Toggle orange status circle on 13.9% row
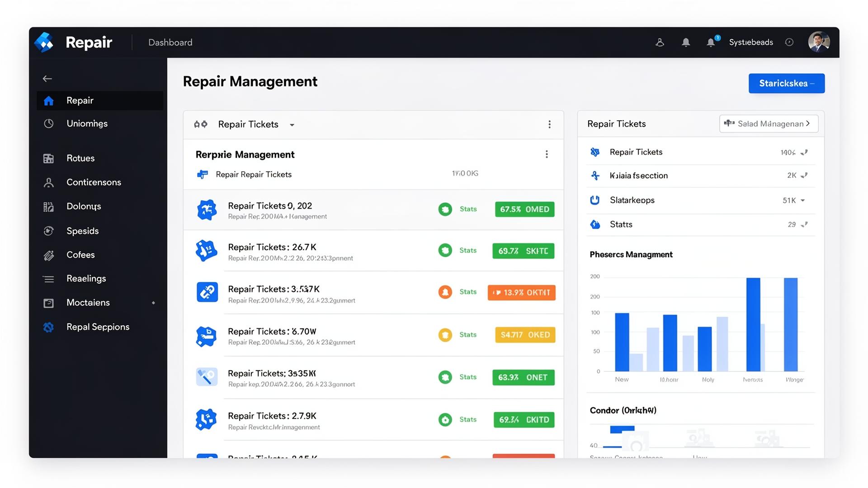 [x=445, y=292]
